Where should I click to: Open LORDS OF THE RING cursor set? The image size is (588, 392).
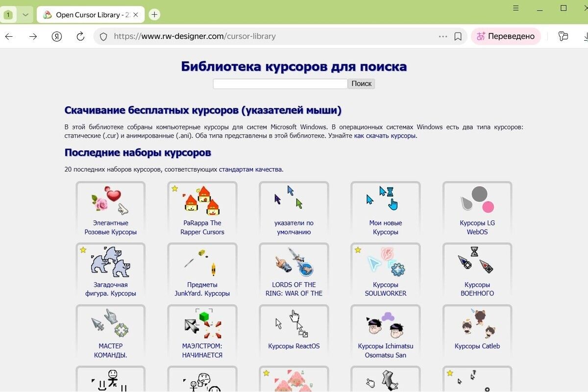pos(294,271)
